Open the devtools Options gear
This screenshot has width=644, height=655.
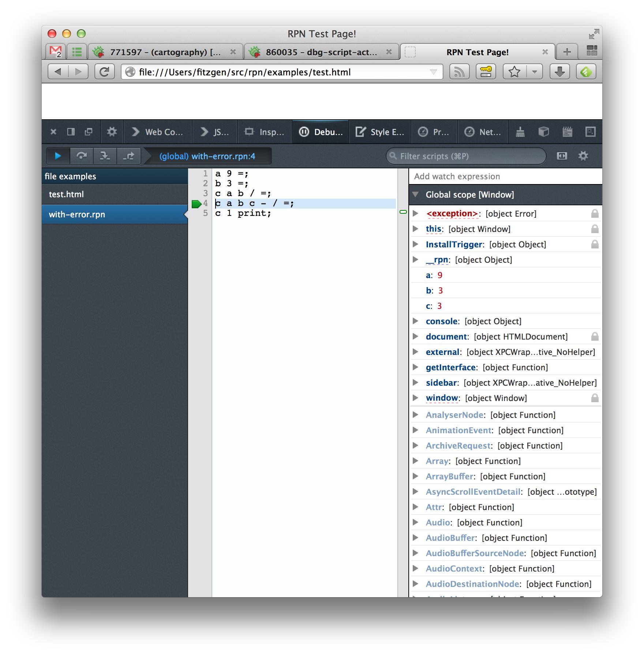[112, 132]
